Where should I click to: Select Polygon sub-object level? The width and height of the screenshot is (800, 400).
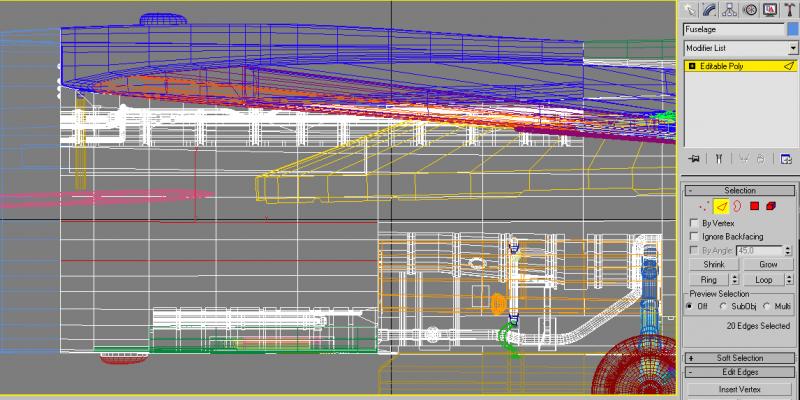point(755,206)
